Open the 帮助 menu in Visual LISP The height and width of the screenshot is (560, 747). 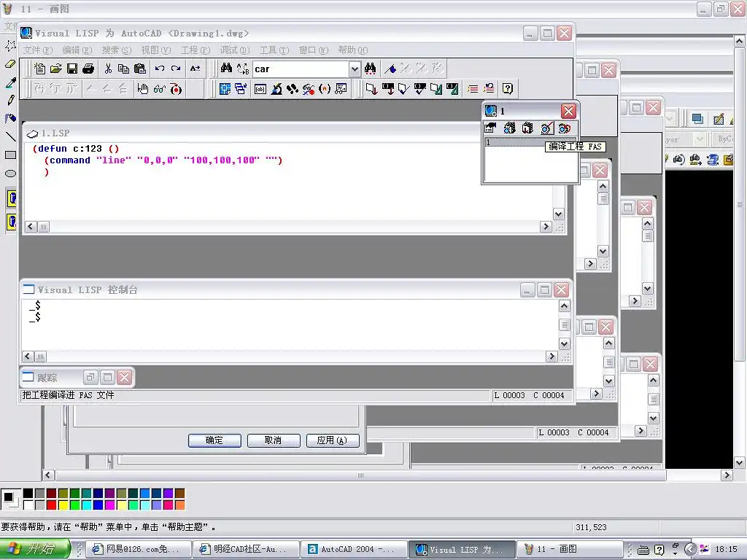click(353, 50)
